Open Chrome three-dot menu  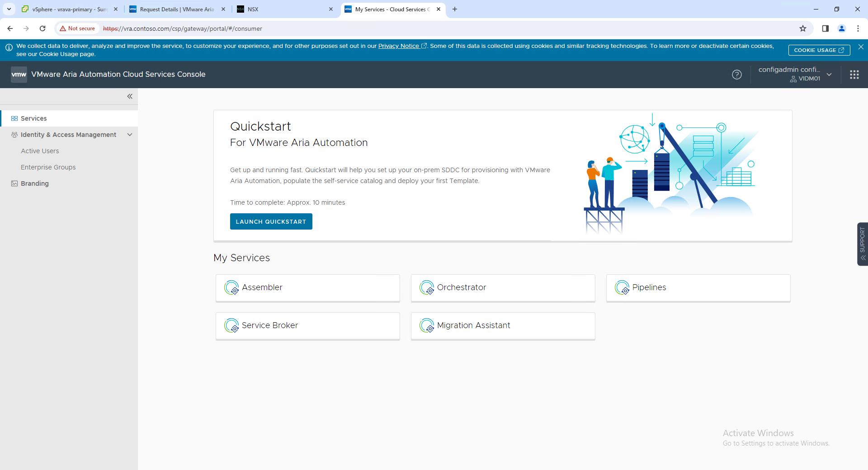pos(858,28)
